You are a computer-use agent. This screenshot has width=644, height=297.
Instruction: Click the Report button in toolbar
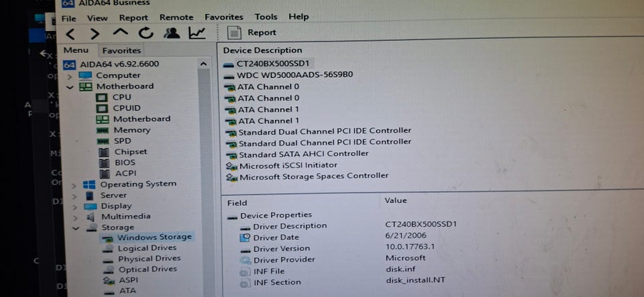click(x=252, y=32)
